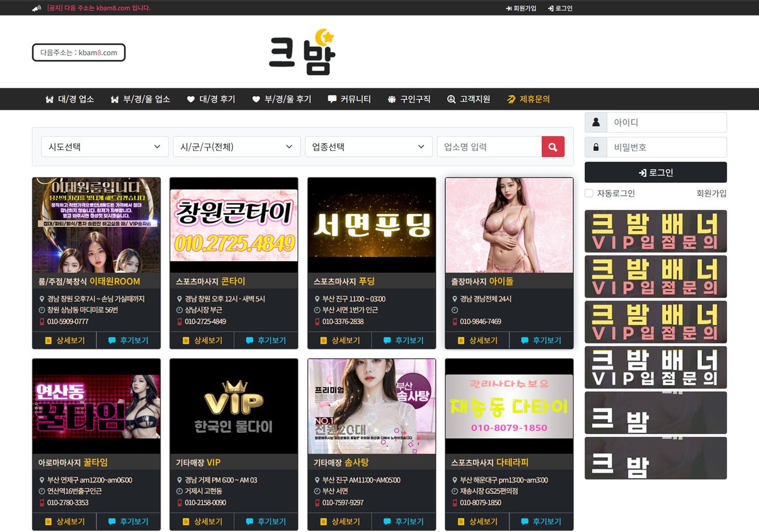Click the speech bubble icon next to 커뮤니티
Screen dimensions: 759x532
tap(332, 99)
